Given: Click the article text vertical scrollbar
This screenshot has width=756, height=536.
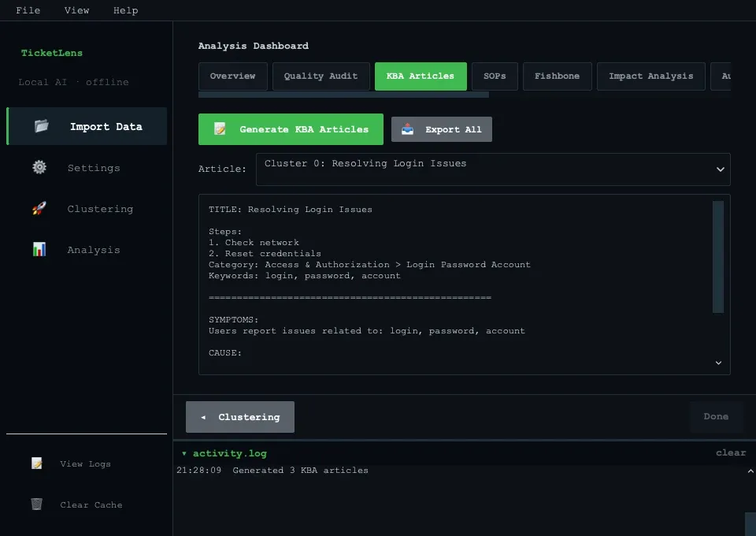Looking at the screenshot, I should 718,257.
